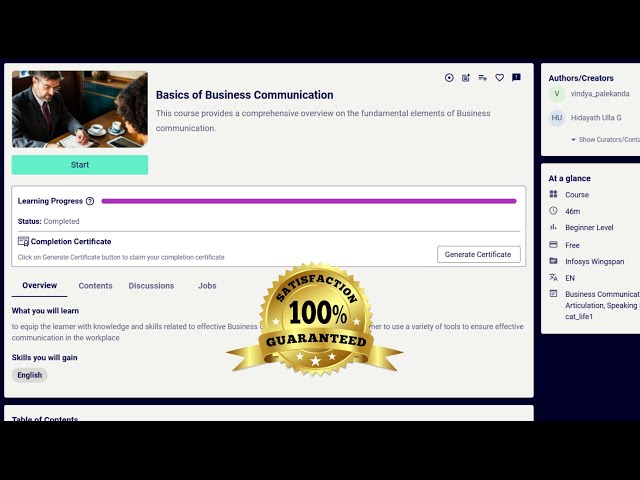The width and height of the screenshot is (640, 480).
Task: Click the At a glance heading
Action: (569, 178)
